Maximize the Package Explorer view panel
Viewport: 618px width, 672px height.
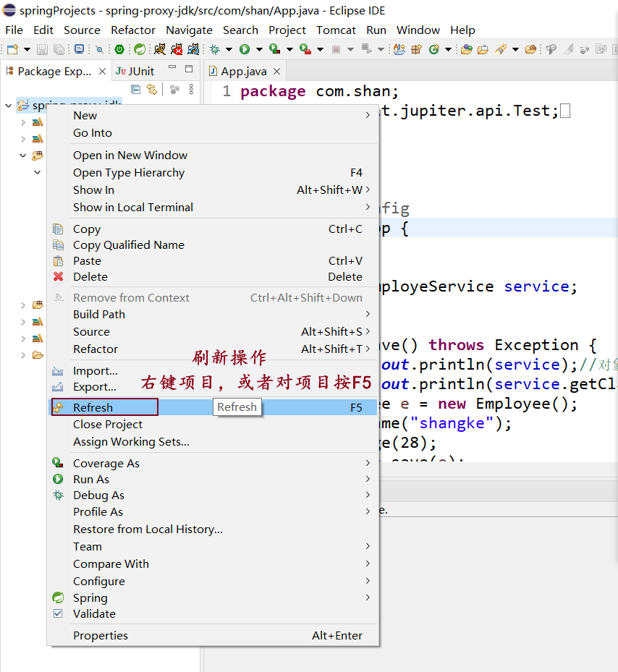189,69
